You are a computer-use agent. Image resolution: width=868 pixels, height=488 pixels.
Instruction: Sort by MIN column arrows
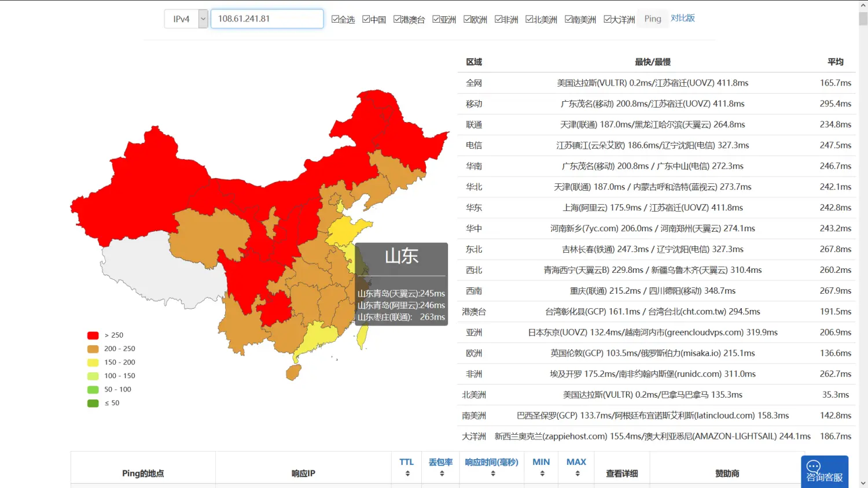(542, 474)
